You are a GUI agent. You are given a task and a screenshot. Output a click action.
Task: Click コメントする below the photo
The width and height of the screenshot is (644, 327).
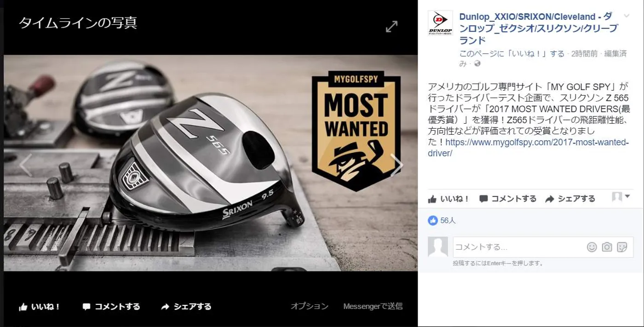111,306
